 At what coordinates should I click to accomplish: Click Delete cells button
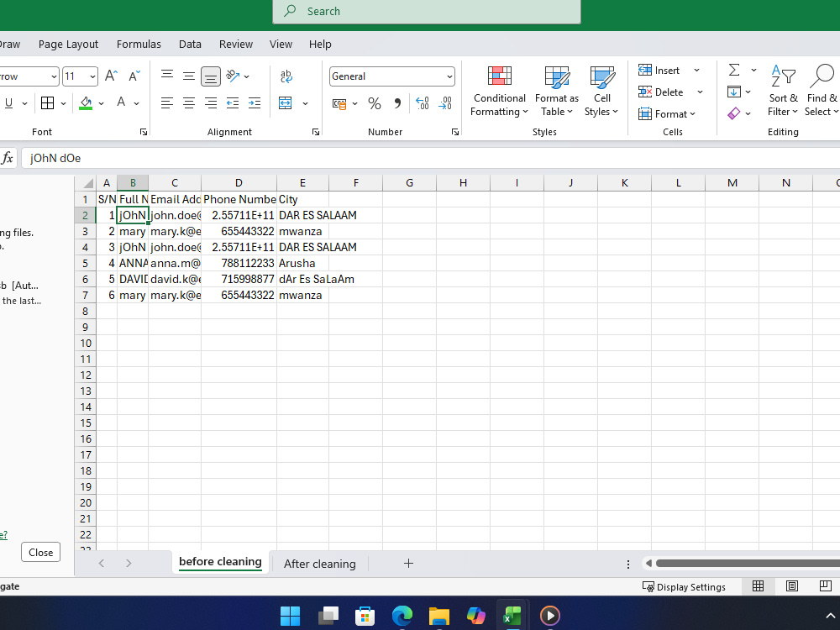[x=661, y=92]
